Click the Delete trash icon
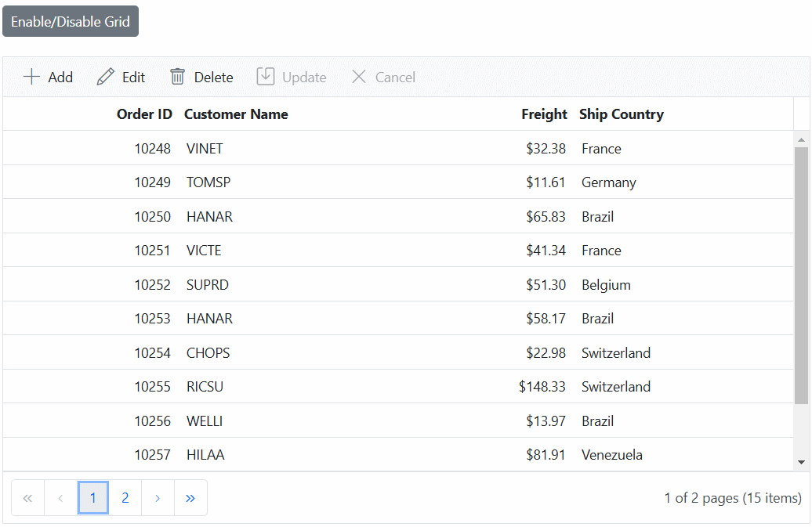 [x=178, y=77]
